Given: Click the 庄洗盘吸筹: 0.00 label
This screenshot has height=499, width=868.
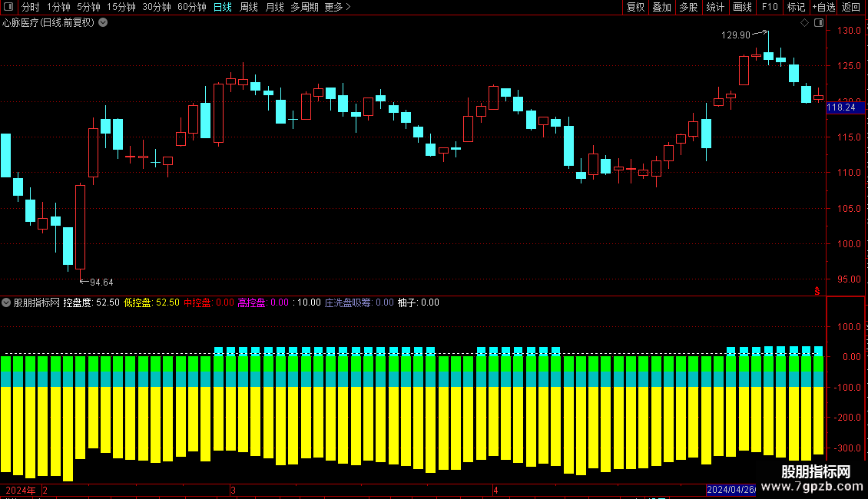Looking at the screenshot, I should (359, 302).
